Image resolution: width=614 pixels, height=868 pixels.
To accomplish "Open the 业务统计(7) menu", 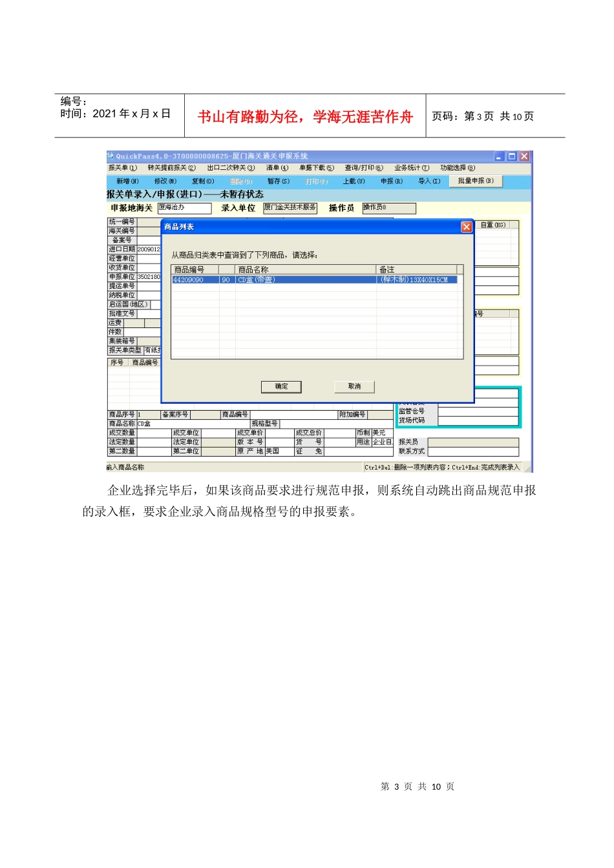I will click(412, 168).
